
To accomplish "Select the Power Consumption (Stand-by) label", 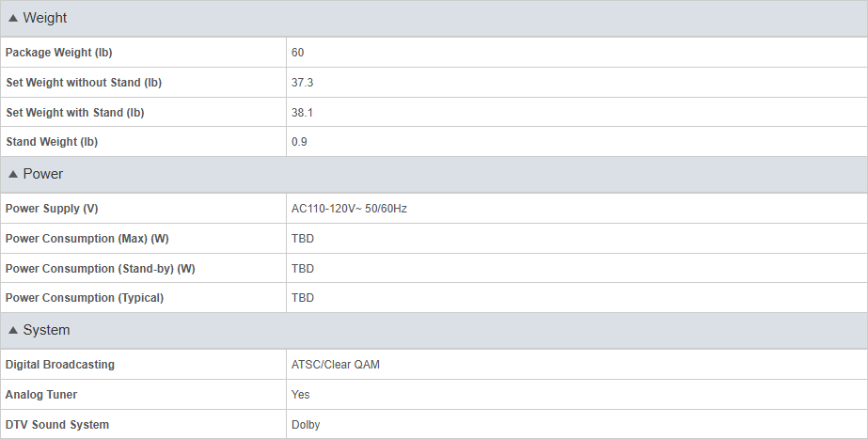I will pos(101,269).
